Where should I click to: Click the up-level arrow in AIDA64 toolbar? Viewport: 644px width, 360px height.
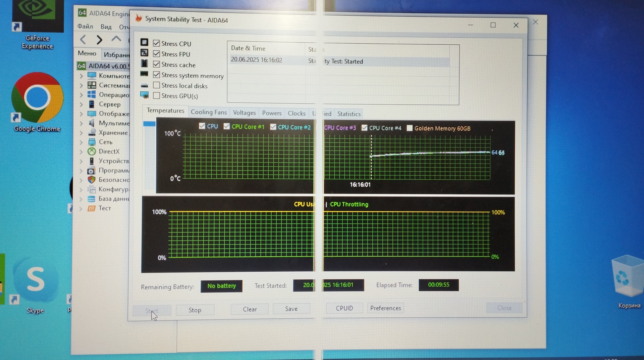pyautogui.click(x=116, y=39)
